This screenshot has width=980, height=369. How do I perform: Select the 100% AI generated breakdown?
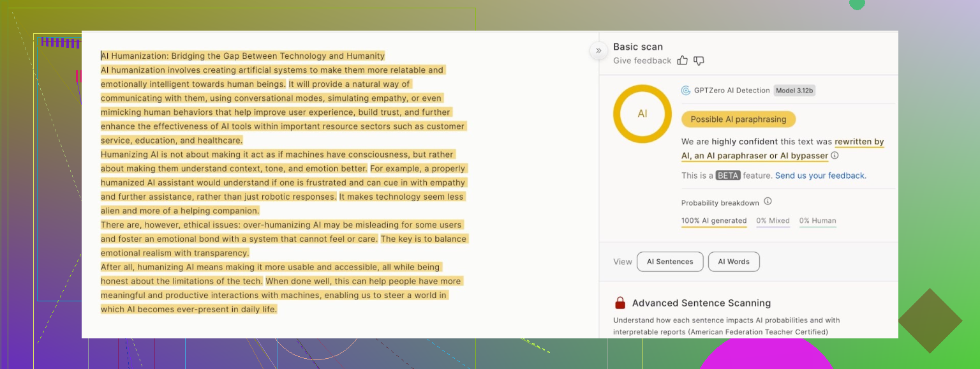[x=714, y=221]
